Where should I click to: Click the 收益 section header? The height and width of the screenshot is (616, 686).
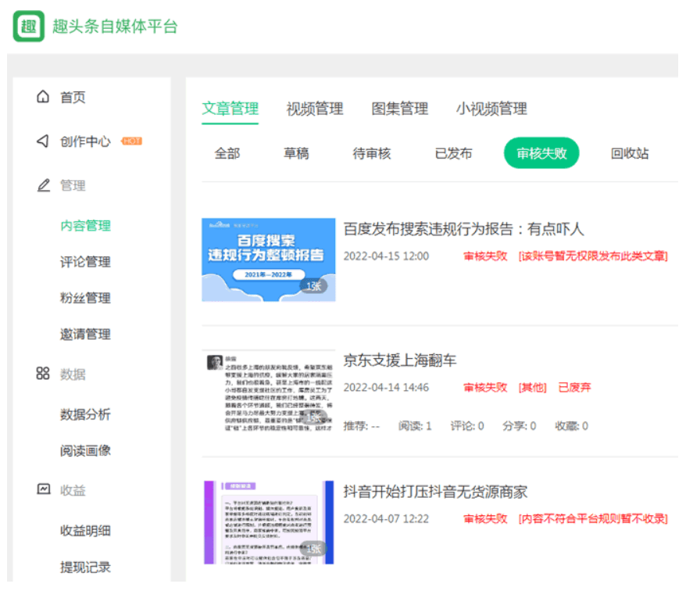pos(73,490)
